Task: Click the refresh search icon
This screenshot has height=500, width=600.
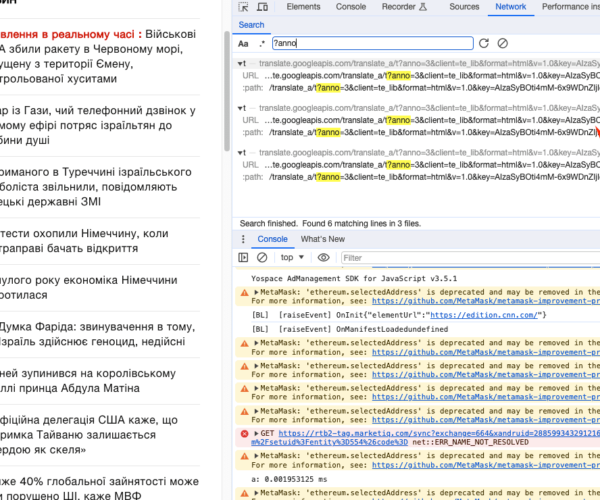Action: click(484, 44)
